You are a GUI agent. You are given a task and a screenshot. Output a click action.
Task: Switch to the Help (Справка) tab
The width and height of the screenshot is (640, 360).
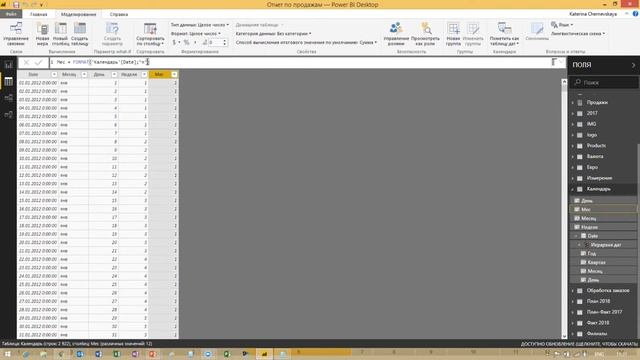pyautogui.click(x=119, y=14)
